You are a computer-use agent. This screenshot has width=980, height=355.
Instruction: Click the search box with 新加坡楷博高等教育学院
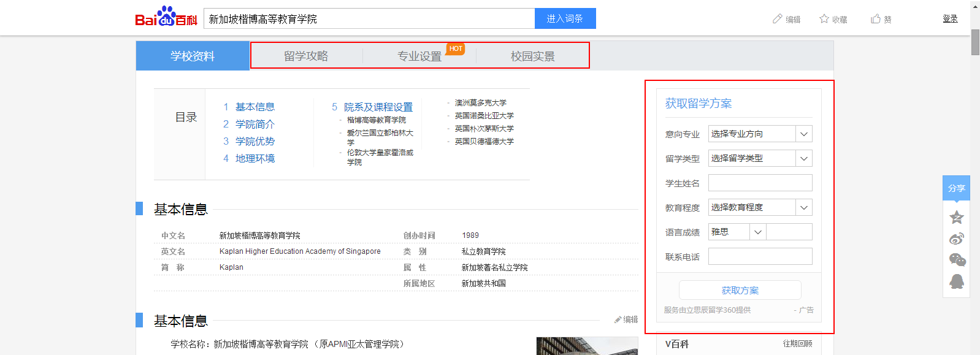point(369,18)
